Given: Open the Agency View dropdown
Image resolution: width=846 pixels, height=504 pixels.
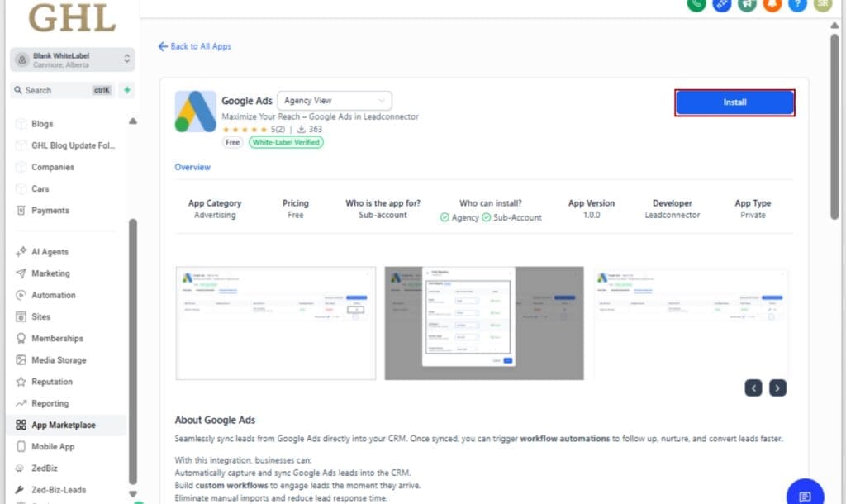Looking at the screenshot, I should (335, 100).
